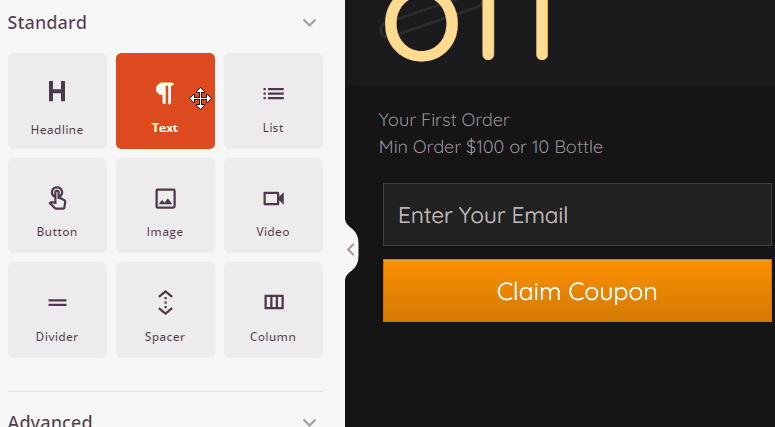Image resolution: width=775 pixels, height=427 pixels.
Task: Click the Video block camera icon
Action: [273, 198]
